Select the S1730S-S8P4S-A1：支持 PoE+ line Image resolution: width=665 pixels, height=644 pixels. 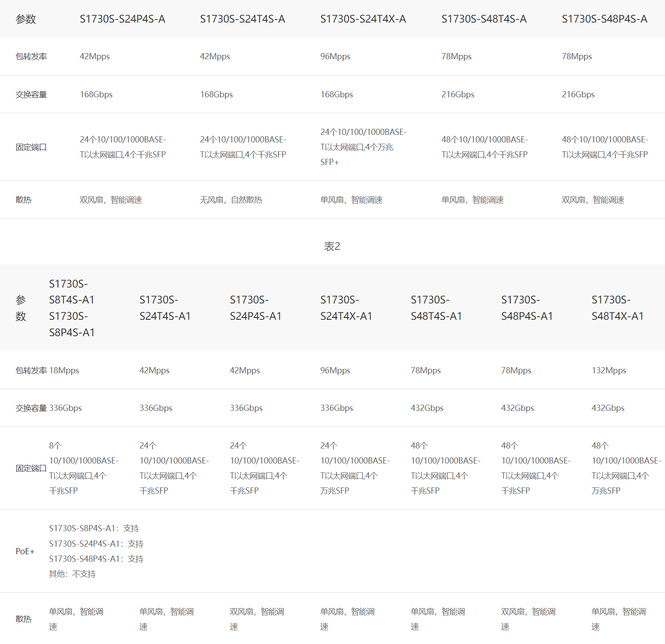[x=94, y=529]
